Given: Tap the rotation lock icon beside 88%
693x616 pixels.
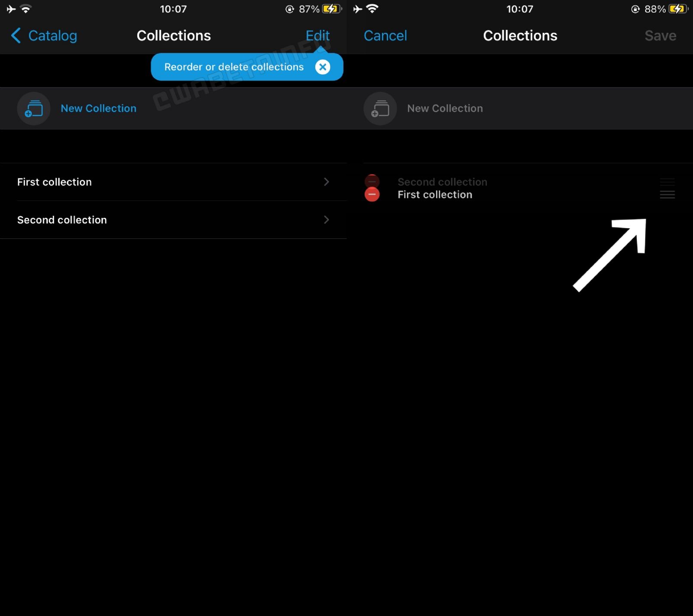Looking at the screenshot, I should click(635, 9).
